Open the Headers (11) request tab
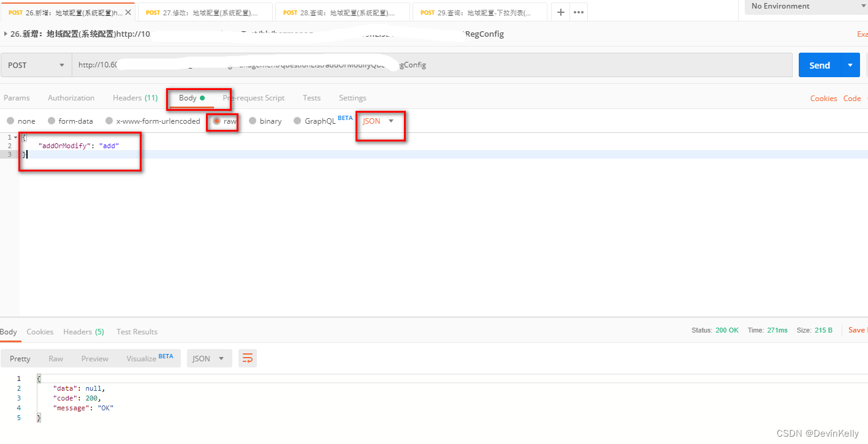Screen dimensions: 868x444 [x=135, y=98]
